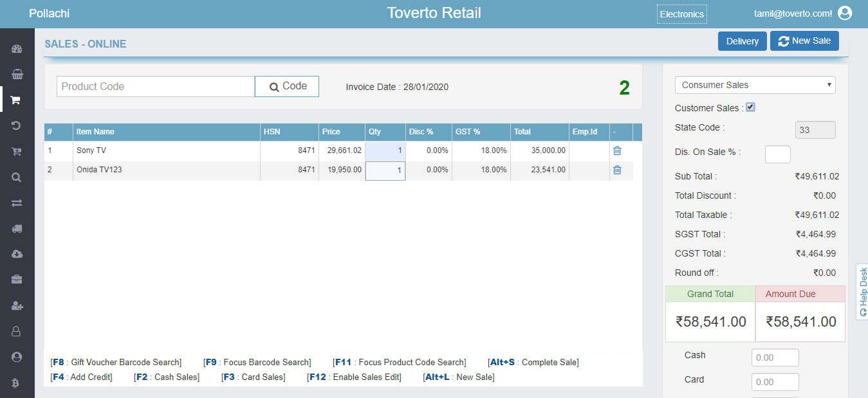Open the filled user-circle icon in sidebar
Viewport: 868px width, 398px height.
tap(17, 357)
